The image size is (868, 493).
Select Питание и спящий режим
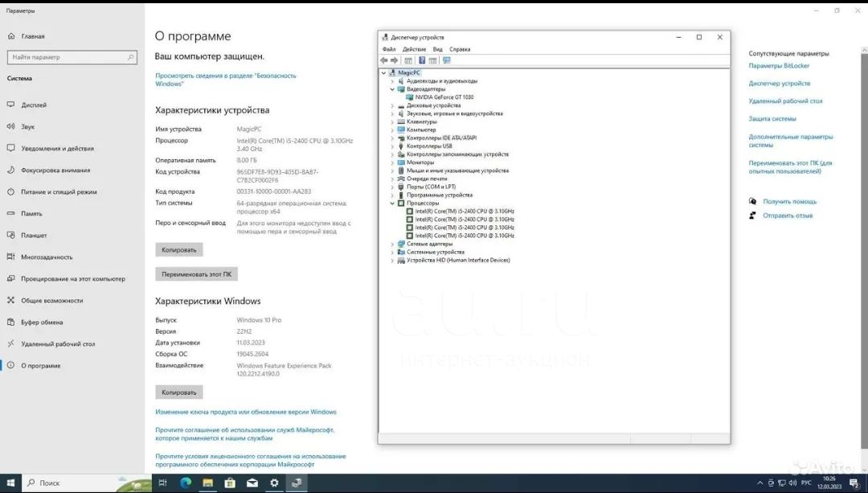(x=59, y=191)
